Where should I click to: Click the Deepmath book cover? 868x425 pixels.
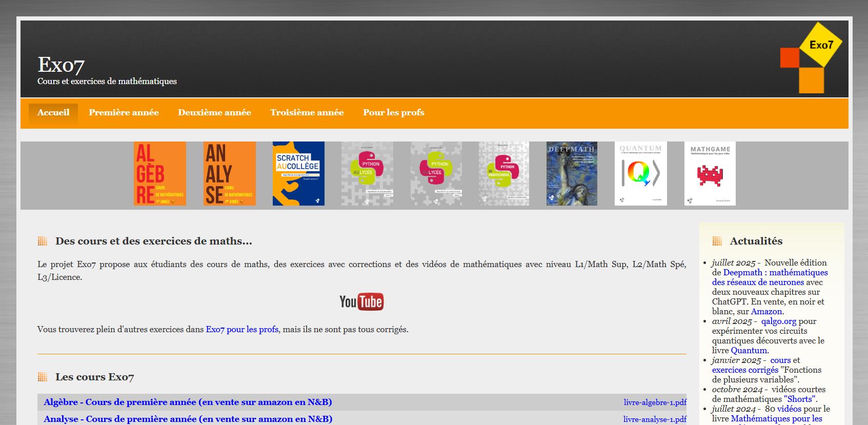click(x=572, y=174)
